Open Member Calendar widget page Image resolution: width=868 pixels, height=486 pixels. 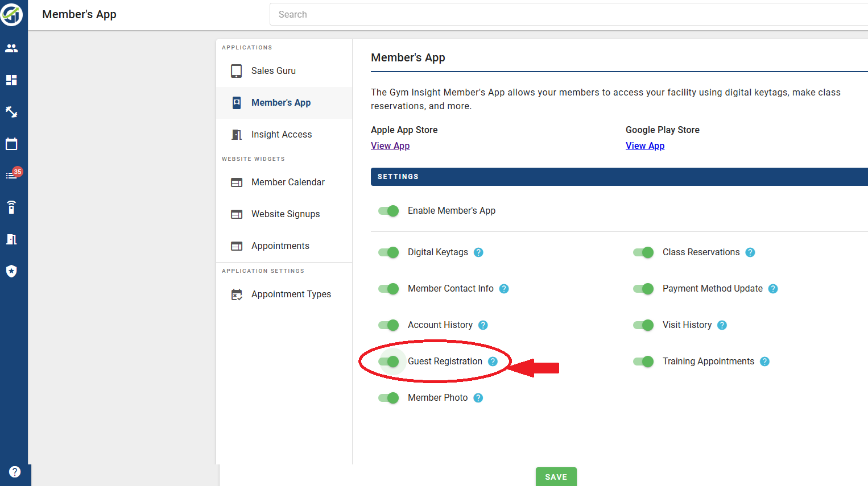coord(284,182)
